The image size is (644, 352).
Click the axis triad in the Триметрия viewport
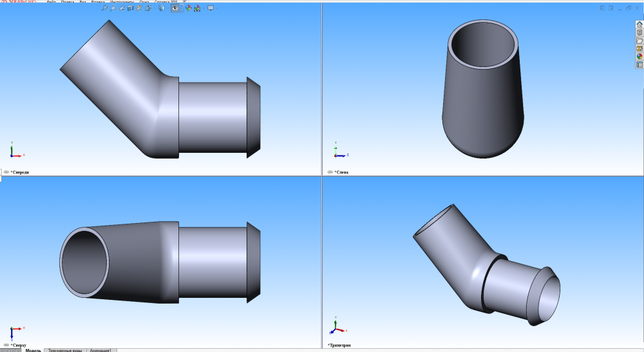tap(338, 326)
